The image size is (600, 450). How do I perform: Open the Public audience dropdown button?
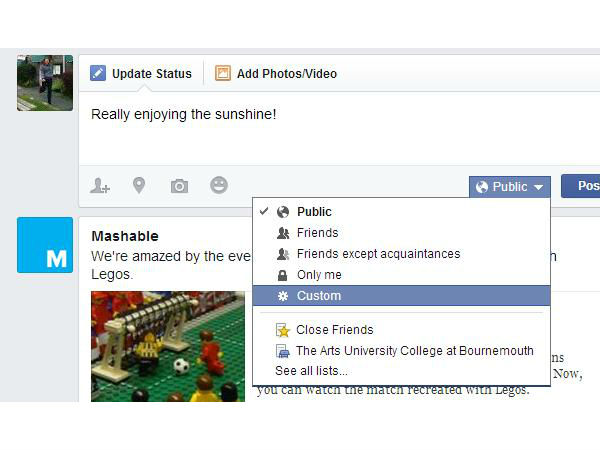click(510, 187)
